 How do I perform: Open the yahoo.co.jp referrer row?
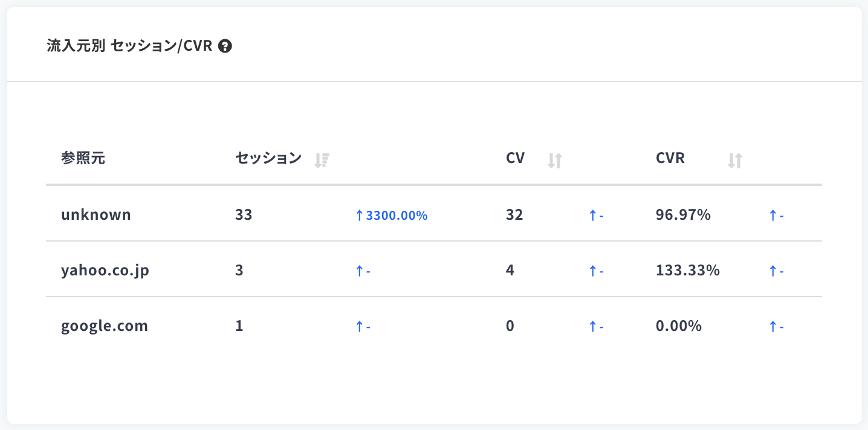pos(434,270)
